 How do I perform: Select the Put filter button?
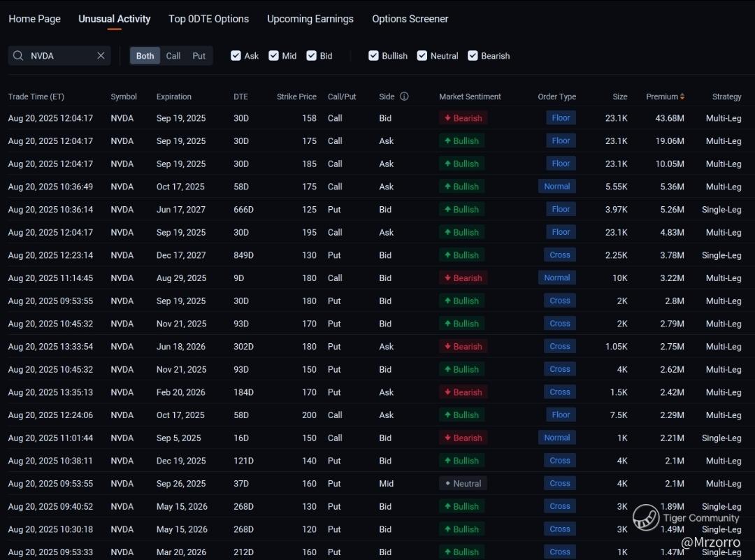199,56
